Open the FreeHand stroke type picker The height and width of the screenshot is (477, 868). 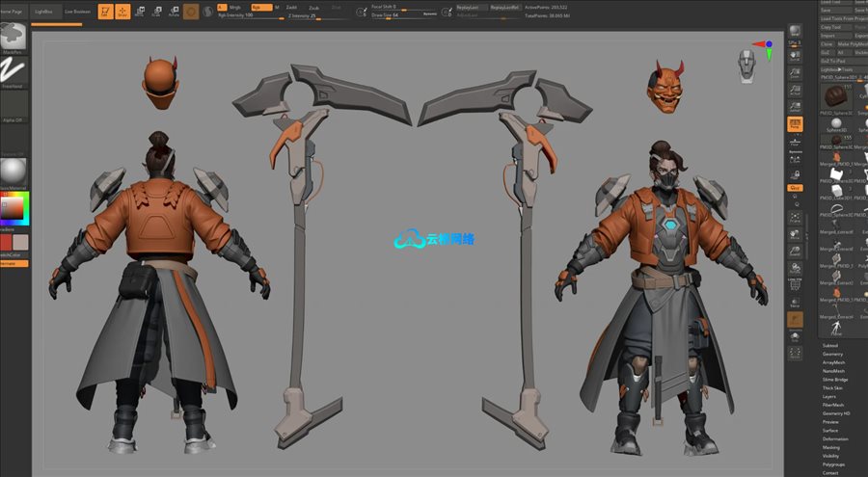13,69
